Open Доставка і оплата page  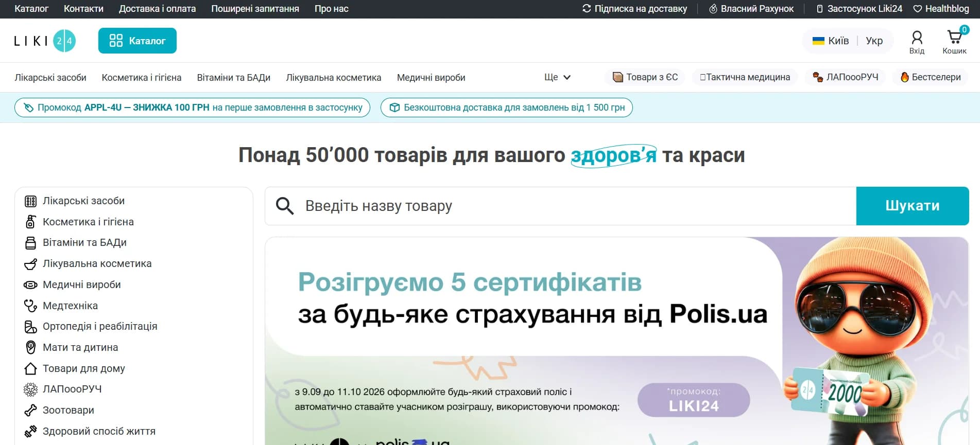coord(157,9)
